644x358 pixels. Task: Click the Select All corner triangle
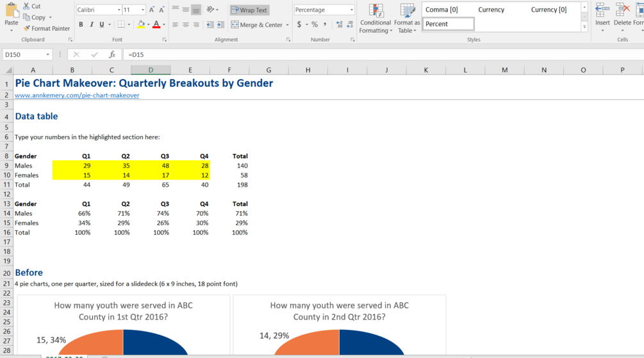point(7,71)
